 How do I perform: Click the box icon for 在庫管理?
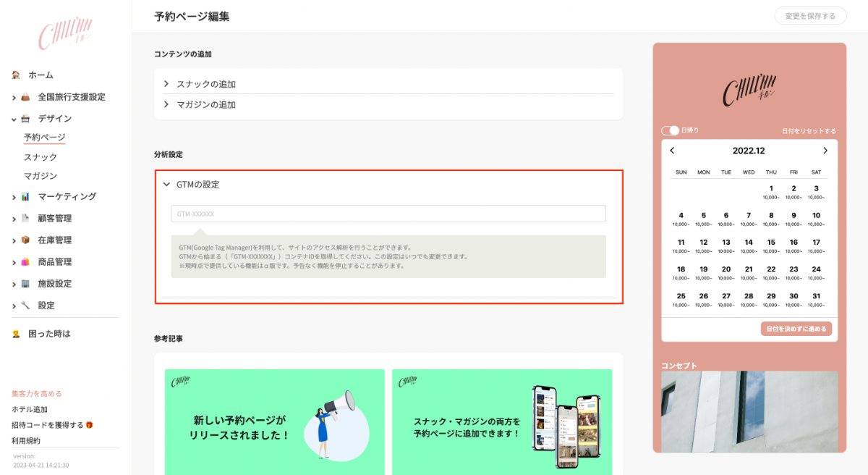25,240
